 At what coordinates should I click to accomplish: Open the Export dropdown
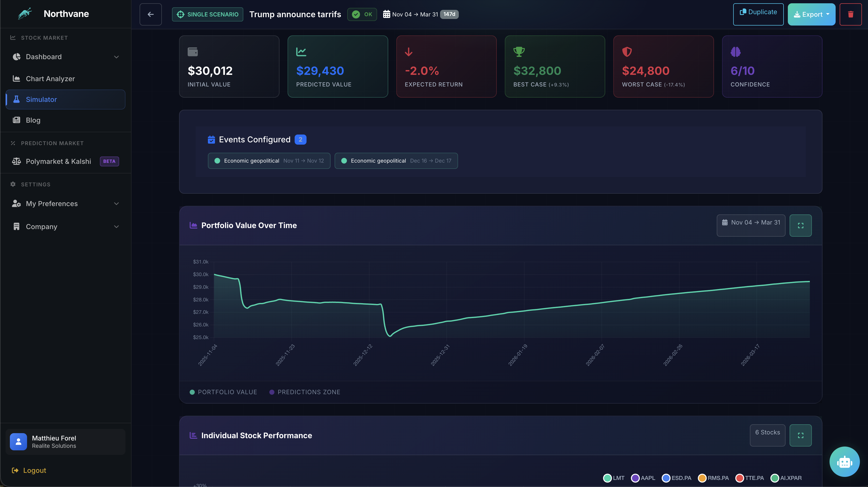point(811,14)
